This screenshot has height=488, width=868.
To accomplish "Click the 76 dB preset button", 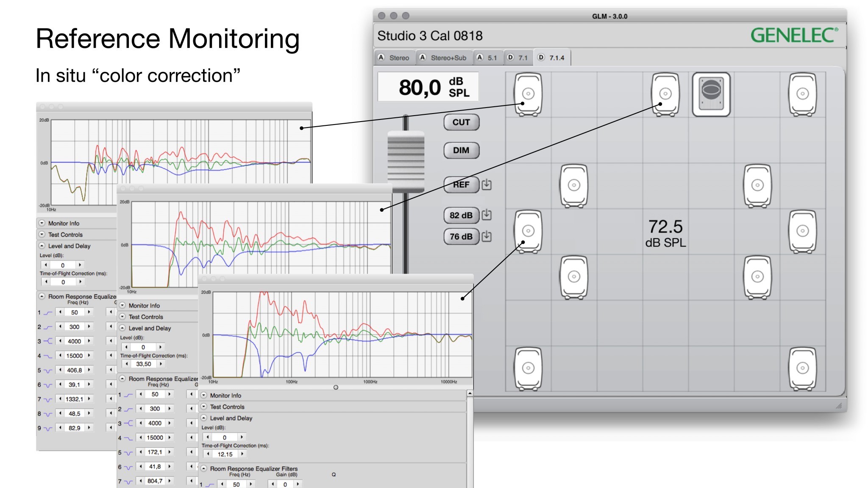I will (x=461, y=236).
